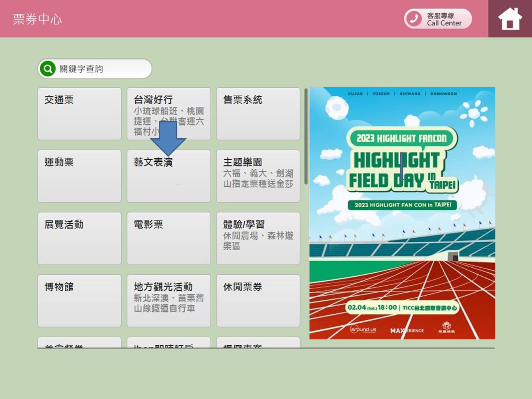Click the green search magnifier icon

48,69
